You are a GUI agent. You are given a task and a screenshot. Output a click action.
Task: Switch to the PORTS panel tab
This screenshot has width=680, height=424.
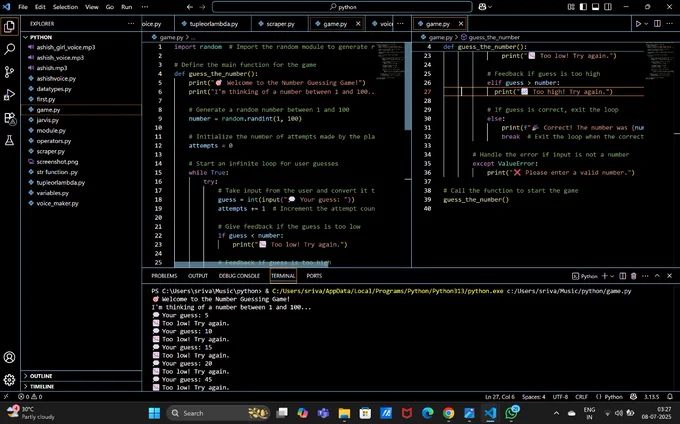tap(314, 276)
